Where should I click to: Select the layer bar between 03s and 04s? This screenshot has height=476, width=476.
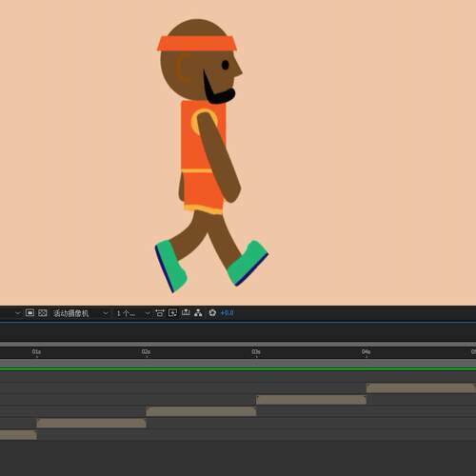pyautogui.click(x=311, y=400)
